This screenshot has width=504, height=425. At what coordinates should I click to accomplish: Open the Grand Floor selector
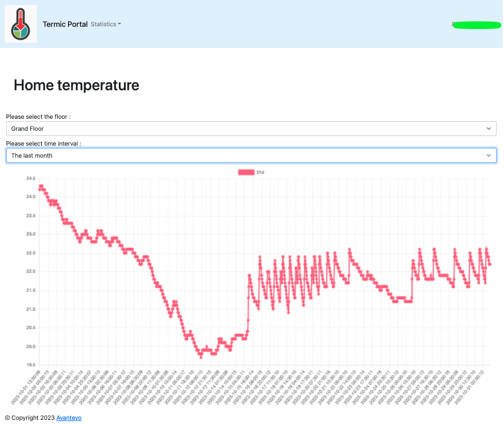tap(251, 128)
